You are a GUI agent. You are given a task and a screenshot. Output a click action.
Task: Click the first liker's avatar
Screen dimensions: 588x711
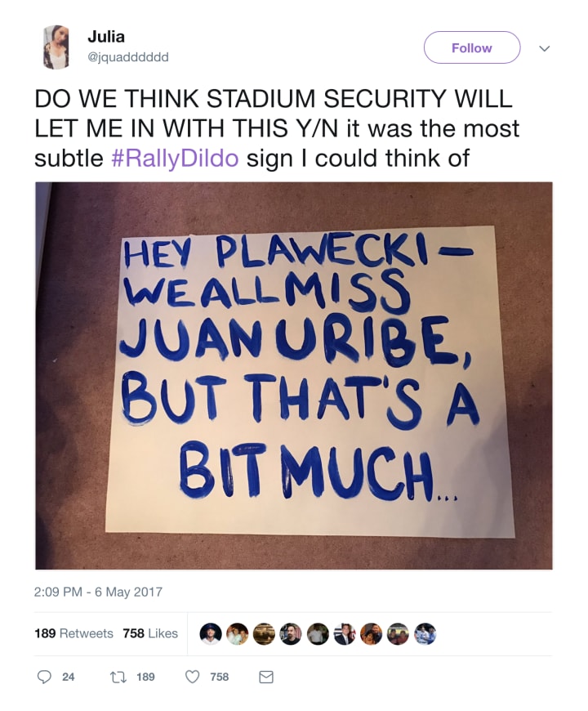(211, 634)
